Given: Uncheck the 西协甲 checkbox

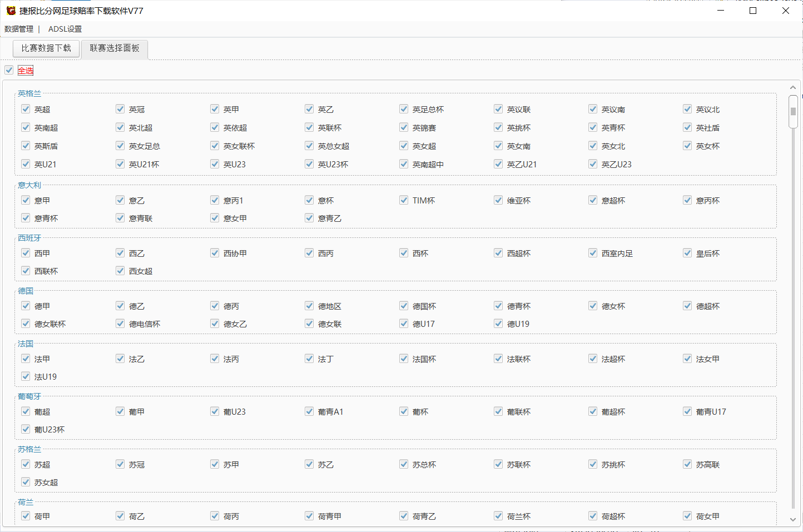Looking at the screenshot, I should click(215, 253).
